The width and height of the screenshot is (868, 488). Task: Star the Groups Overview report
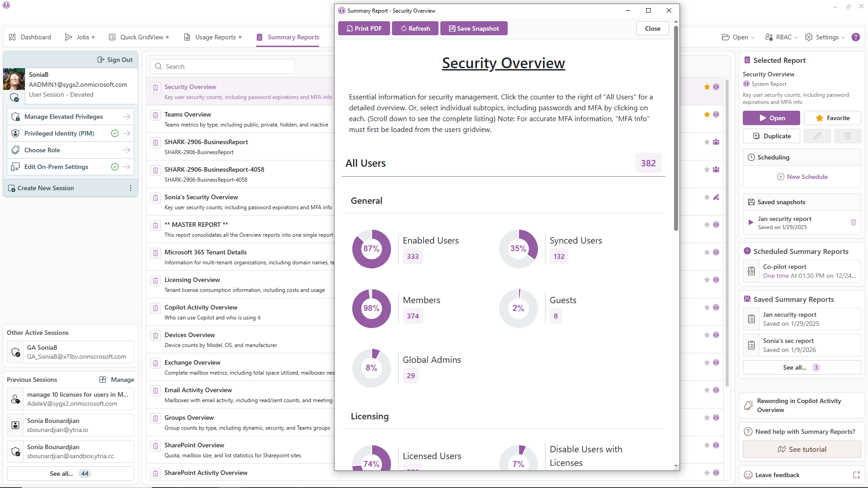click(x=707, y=418)
